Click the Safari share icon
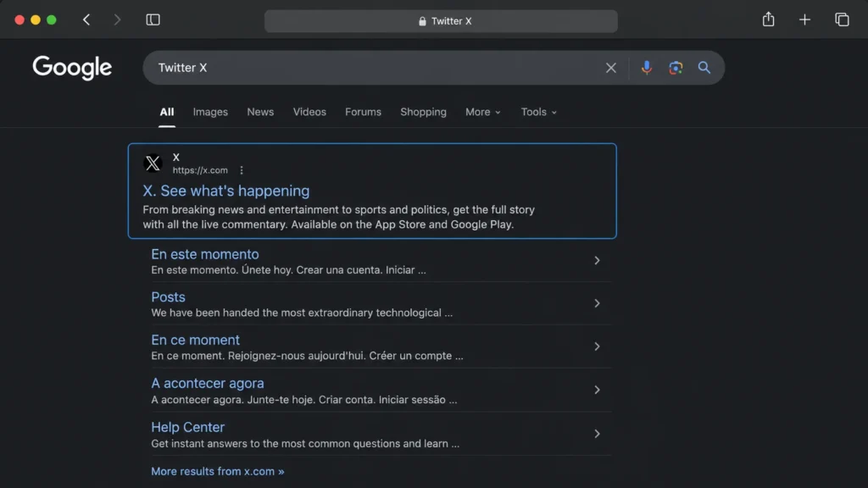868x488 pixels. click(x=768, y=20)
